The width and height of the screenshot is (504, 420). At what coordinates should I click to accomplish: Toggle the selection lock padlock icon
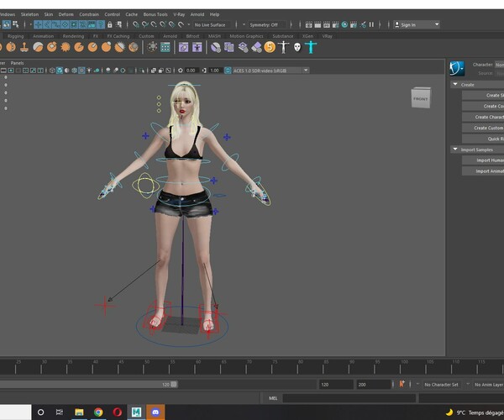click(109, 24)
